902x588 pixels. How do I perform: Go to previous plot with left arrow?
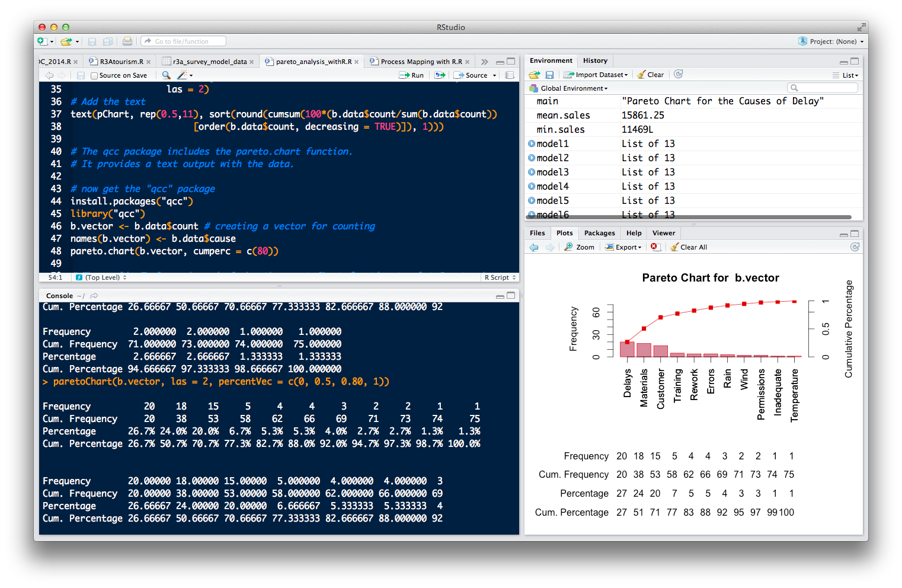(x=534, y=247)
